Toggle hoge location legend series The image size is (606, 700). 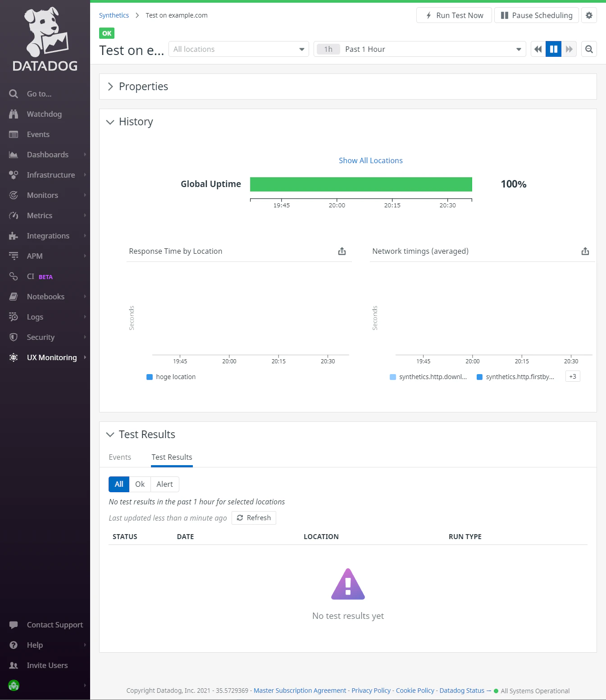[171, 377]
